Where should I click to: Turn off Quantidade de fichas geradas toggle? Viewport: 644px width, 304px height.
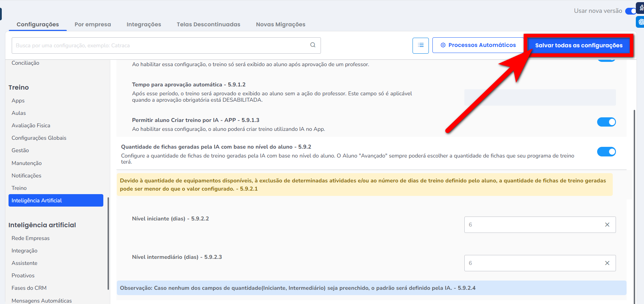606,152
